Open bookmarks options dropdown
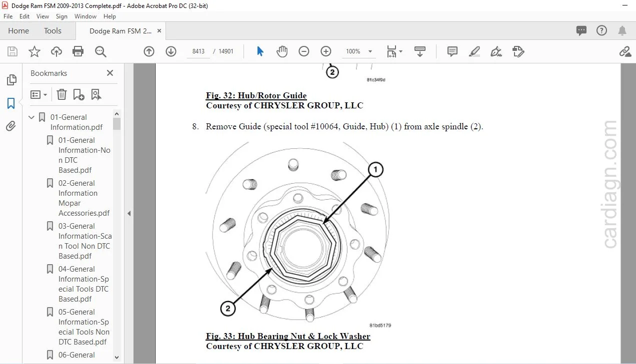This screenshot has width=636, height=364. tap(38, 94)
